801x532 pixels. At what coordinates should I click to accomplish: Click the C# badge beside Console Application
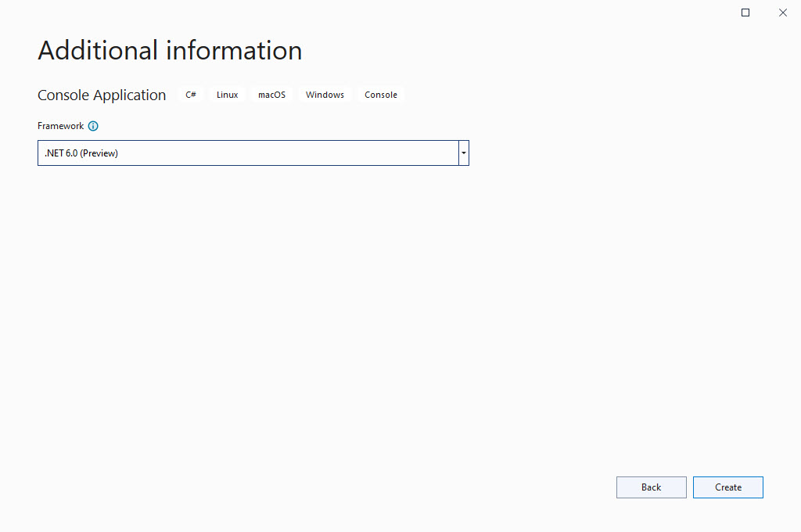(190, 95)
